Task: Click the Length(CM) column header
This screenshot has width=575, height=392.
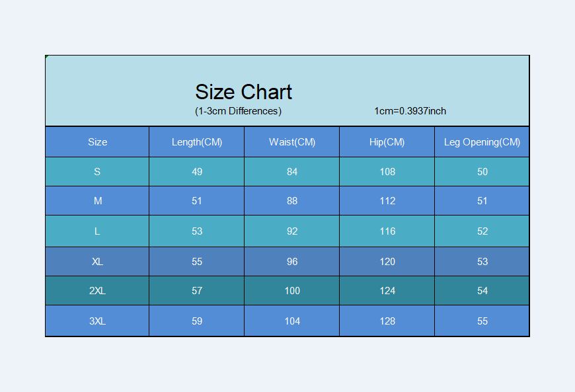Action: click(x=197, y=142)
